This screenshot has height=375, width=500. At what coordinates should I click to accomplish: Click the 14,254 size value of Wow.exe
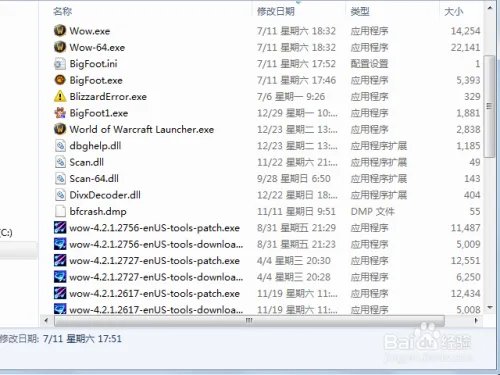pos(465,31)
